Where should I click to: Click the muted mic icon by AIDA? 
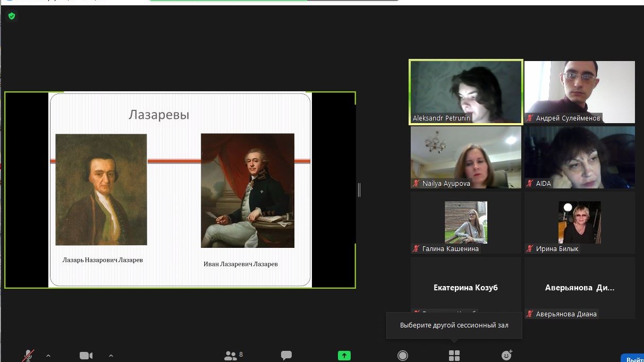530,184
